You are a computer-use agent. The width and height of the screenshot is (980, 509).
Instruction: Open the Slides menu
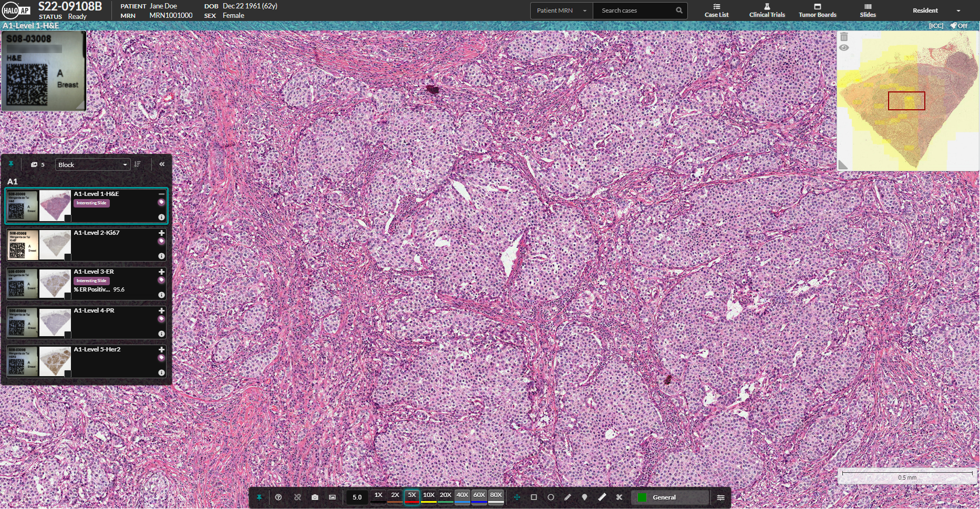click(x=868, y=11)
